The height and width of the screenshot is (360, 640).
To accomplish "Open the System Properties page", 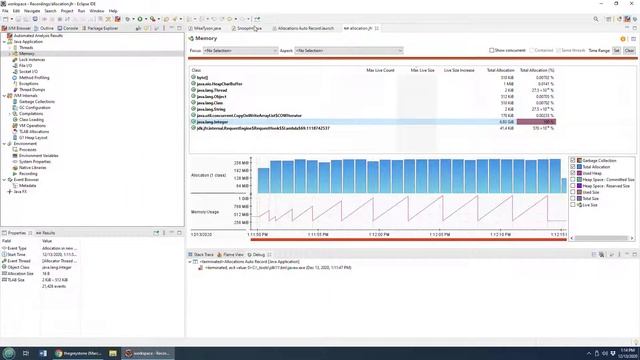I will tap(34, 162).
